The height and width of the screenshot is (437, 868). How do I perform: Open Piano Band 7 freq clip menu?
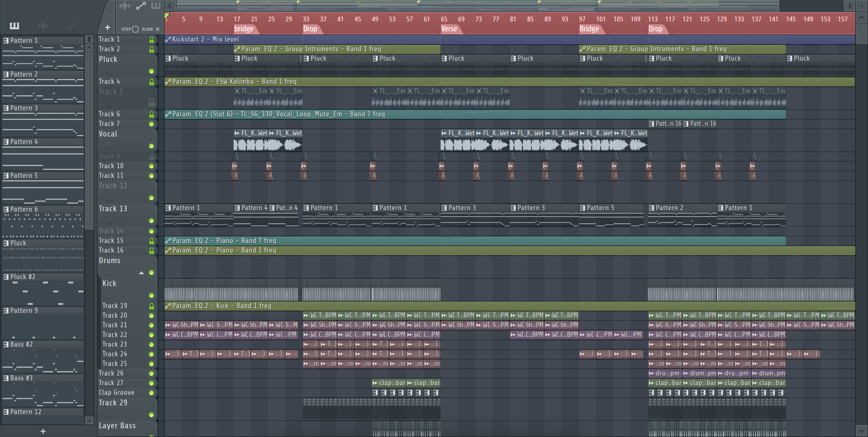click(x=168, y=241)
